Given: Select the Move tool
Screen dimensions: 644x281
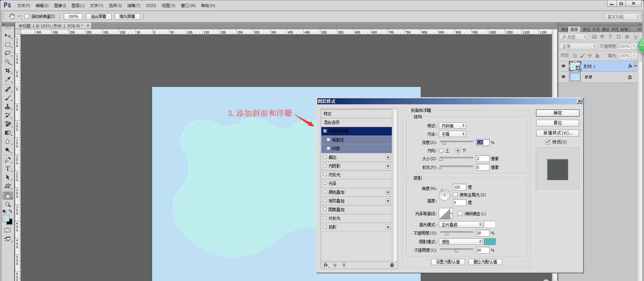Looking at the screenshot, I should (x=8, y=36).
